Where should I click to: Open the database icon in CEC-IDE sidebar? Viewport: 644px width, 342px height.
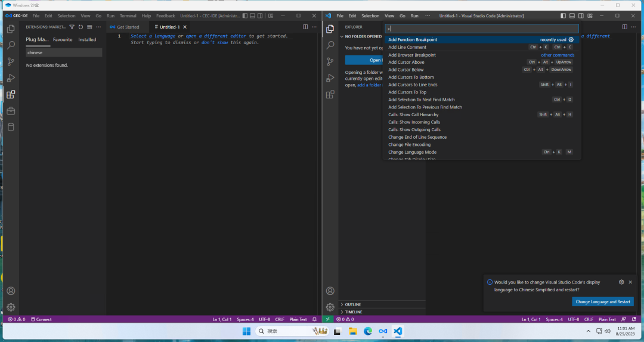(11, 128)
